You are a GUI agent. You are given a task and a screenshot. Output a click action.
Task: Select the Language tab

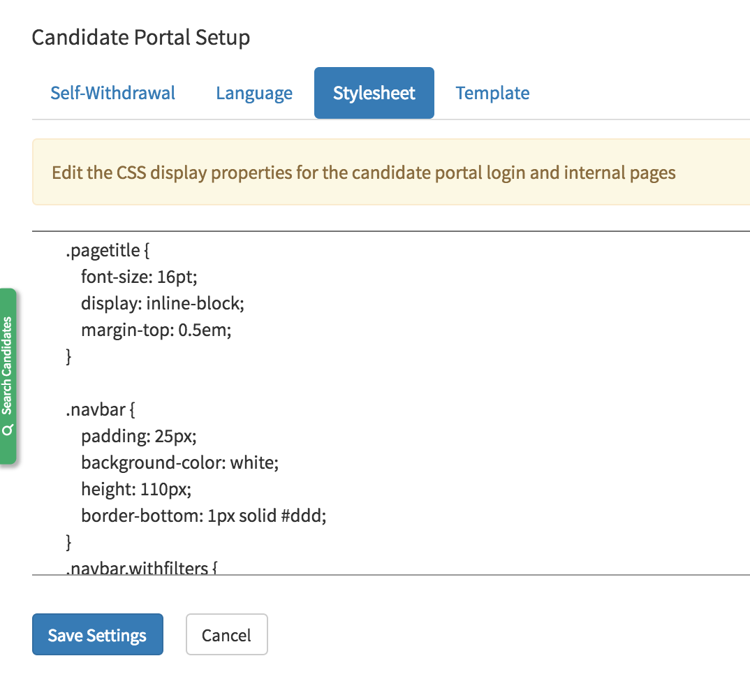[254, 92]
